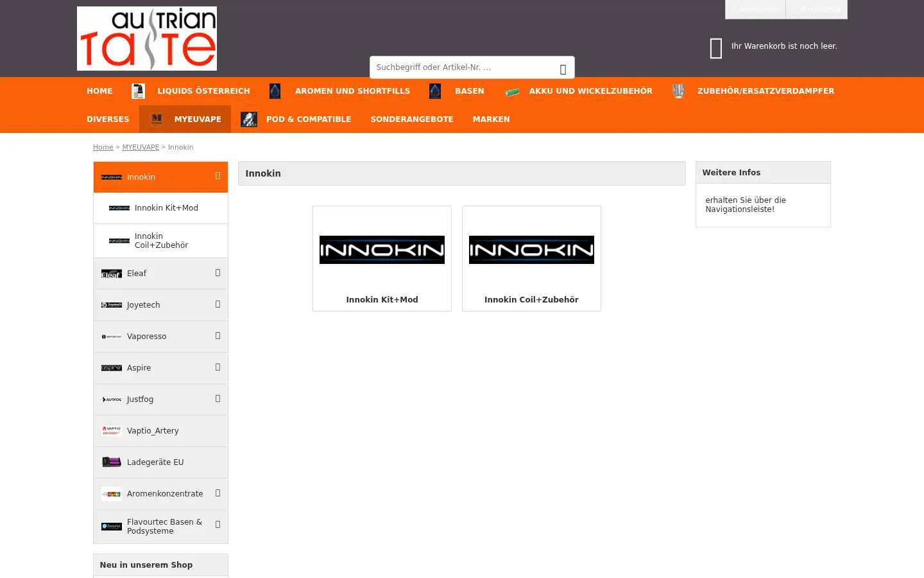This screenshot has width=924, height=578.
Task: Click the Pod & Compatible device icon
Action: [x=249, y=119]
